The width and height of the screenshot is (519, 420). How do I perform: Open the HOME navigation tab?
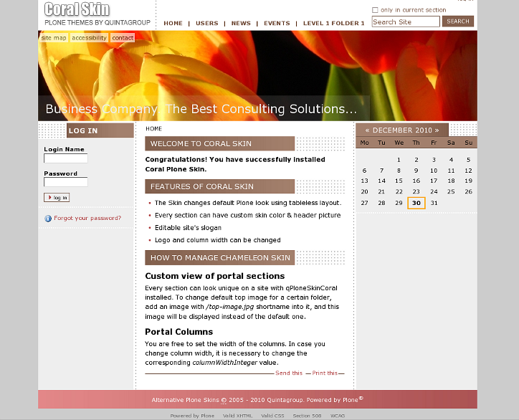click(x=173, y=23)
